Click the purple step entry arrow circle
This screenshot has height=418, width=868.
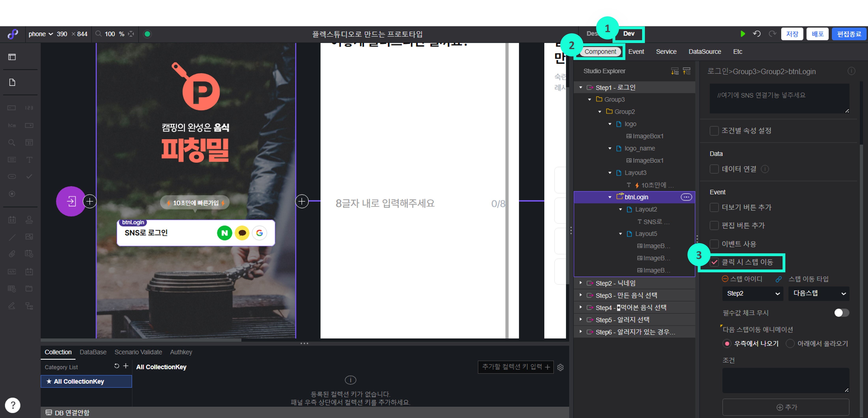coord(71,202)
